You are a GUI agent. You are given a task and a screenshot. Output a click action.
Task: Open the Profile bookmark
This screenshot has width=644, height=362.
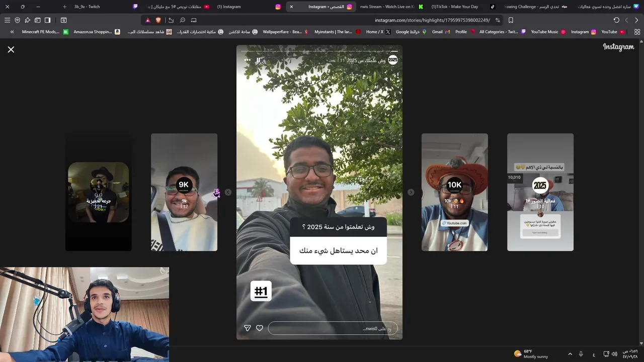tap(465, 32)
